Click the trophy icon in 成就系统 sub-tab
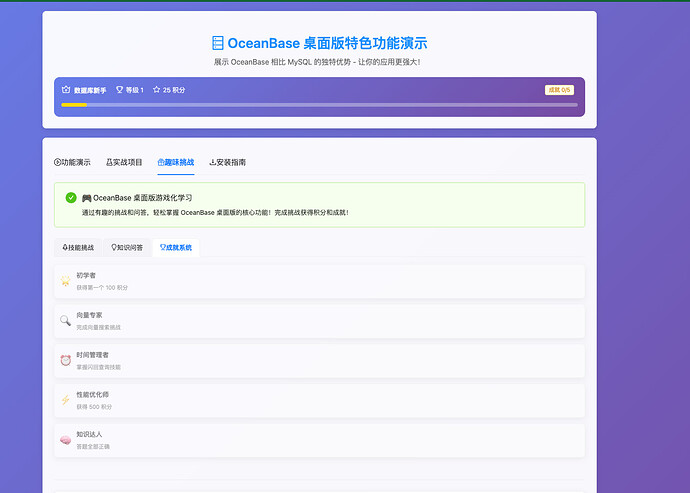The image size is (690, 493). (162, 247)
